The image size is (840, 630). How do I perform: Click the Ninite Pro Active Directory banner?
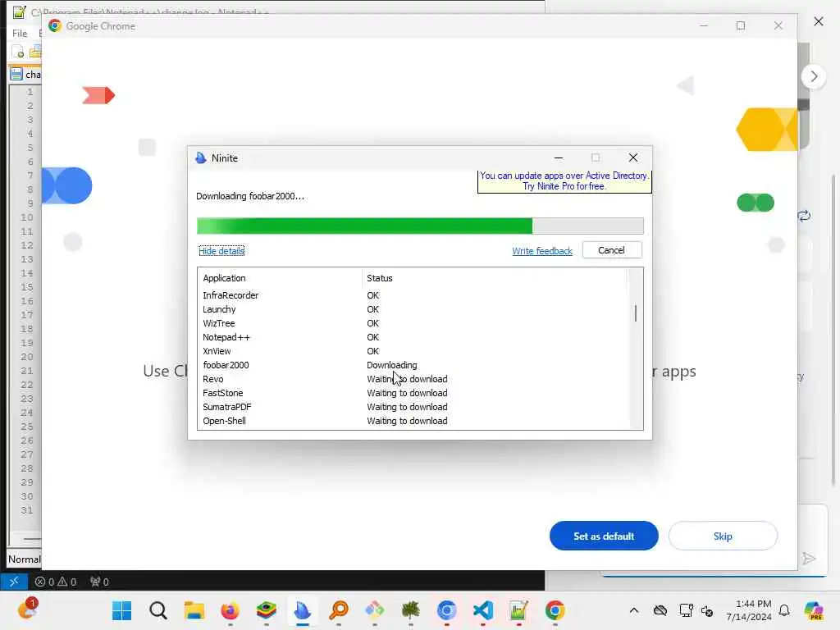click(x=564, y=181)
